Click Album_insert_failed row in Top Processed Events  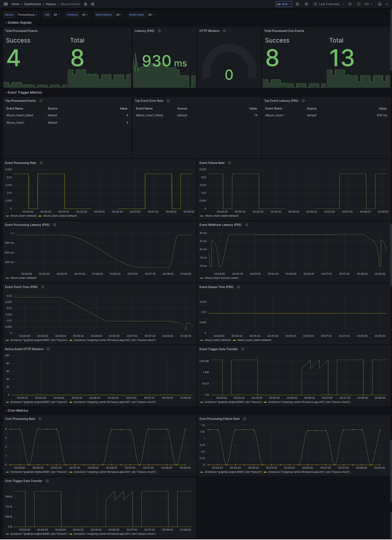click(67, 115)
